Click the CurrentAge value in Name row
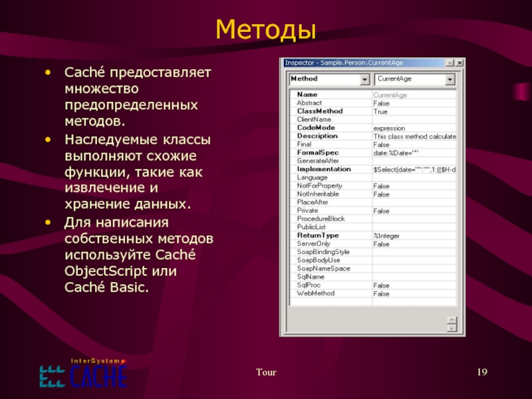532x399 pixels. 390,95
